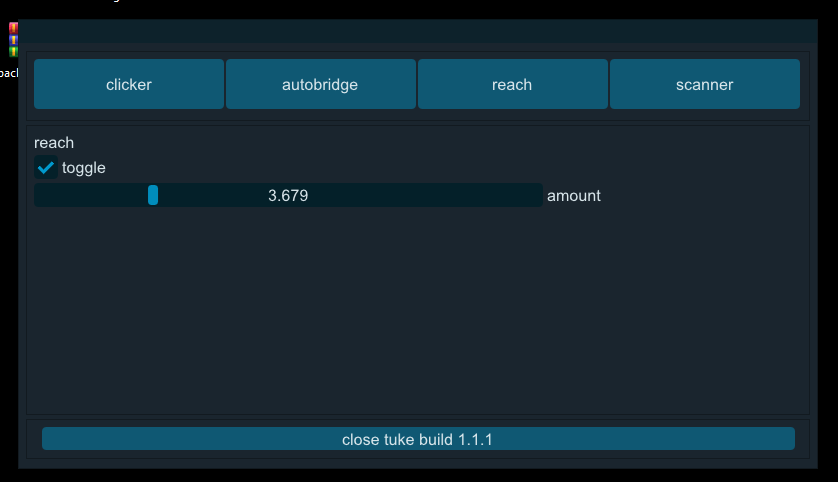Click the close tuke build 1.1.1 button
This screenshot has height=482, width=838.
tap(418, 439)
